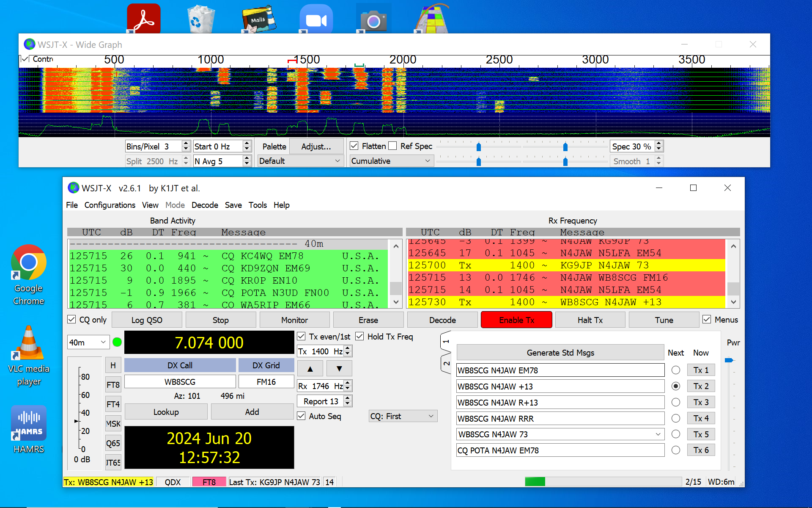Adjust the Pwr slider handle
The height and width of the screenshot is (508, 812).
729,360
